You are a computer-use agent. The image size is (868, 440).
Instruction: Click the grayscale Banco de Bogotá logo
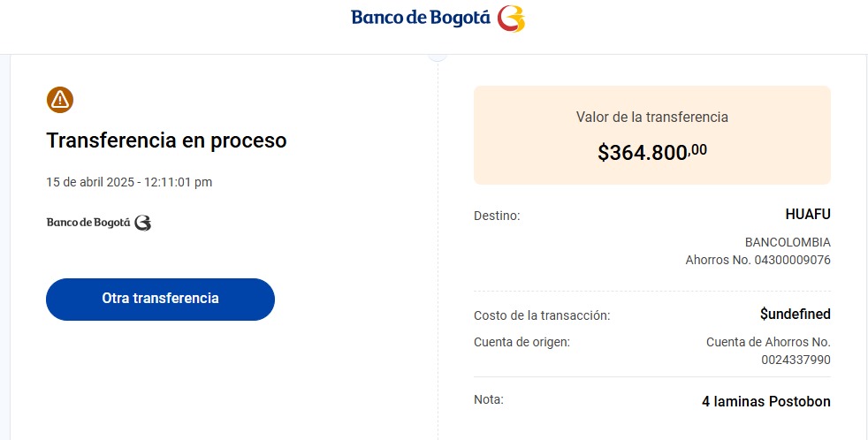tap(98, 223)
